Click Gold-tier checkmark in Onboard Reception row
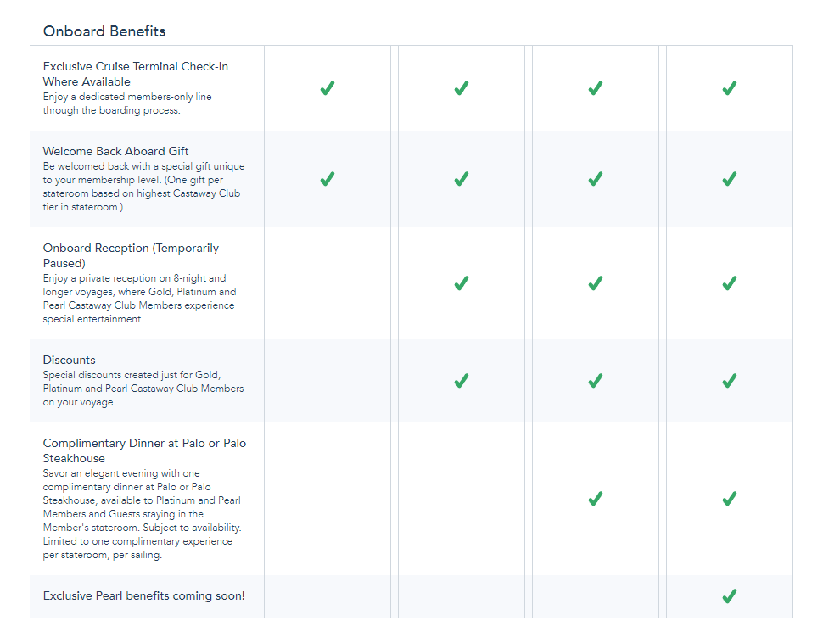Screen dimensions: 840x643 coord(462,283)
